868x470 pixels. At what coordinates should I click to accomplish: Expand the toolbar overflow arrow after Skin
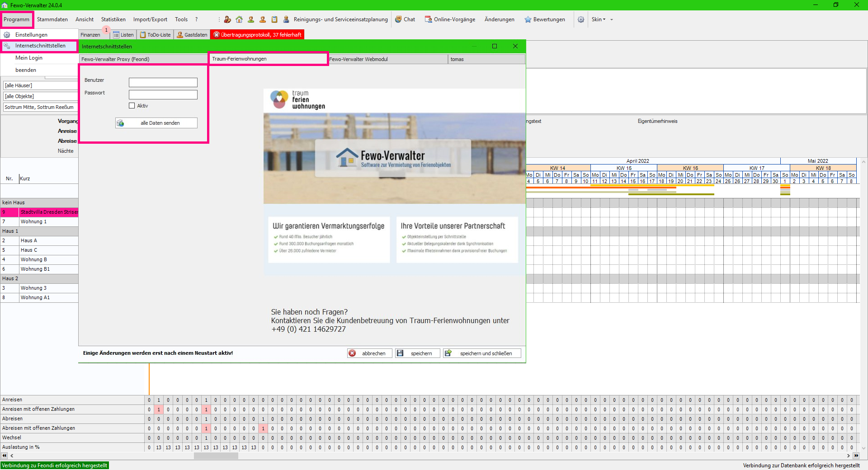pos(612,19)
